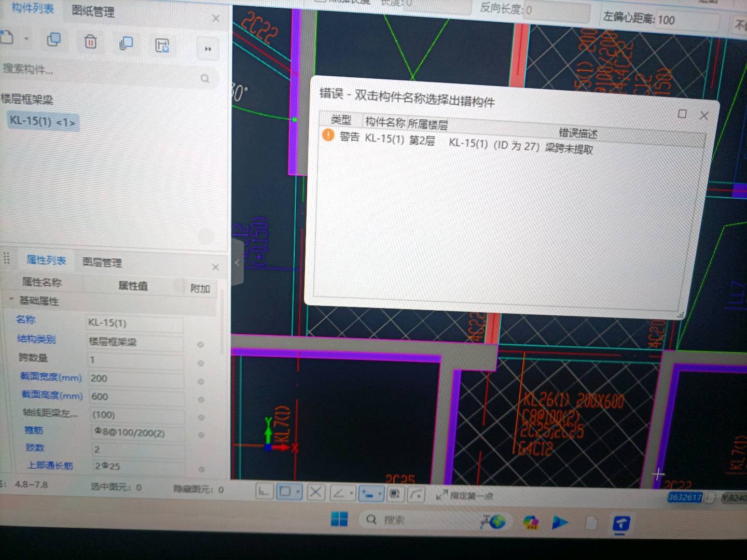Click the polyline arc status icon
Image resolution: width=747 pixels, height=560 pixels.
pos(416,495)
